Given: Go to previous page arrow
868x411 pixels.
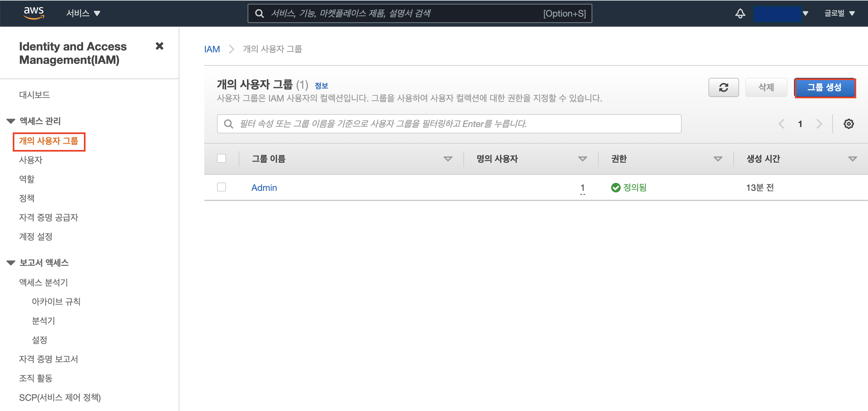Looking at the screenshot, I should (x=782, y=124).
